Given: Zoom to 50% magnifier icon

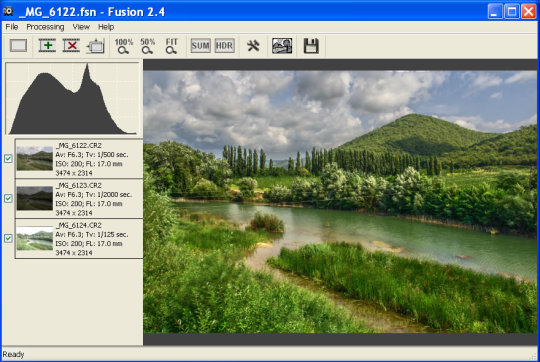Looking at the screenshot, I should 148,46.
